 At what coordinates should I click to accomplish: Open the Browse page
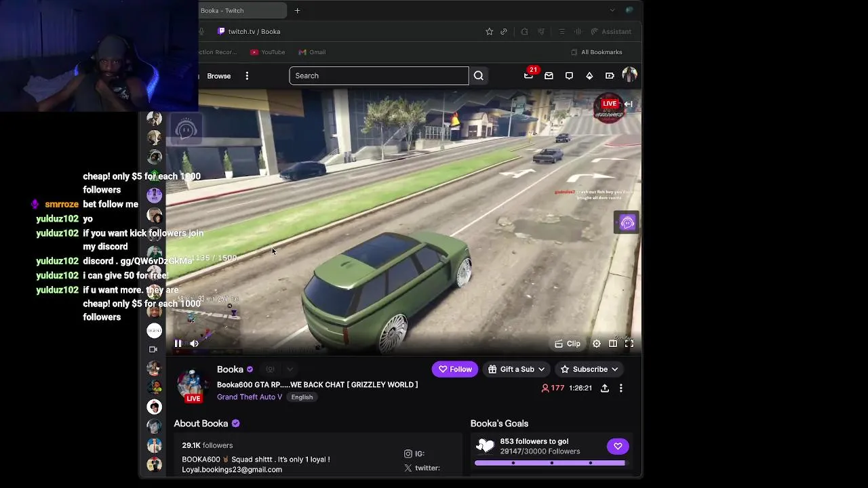coord(219,76)
